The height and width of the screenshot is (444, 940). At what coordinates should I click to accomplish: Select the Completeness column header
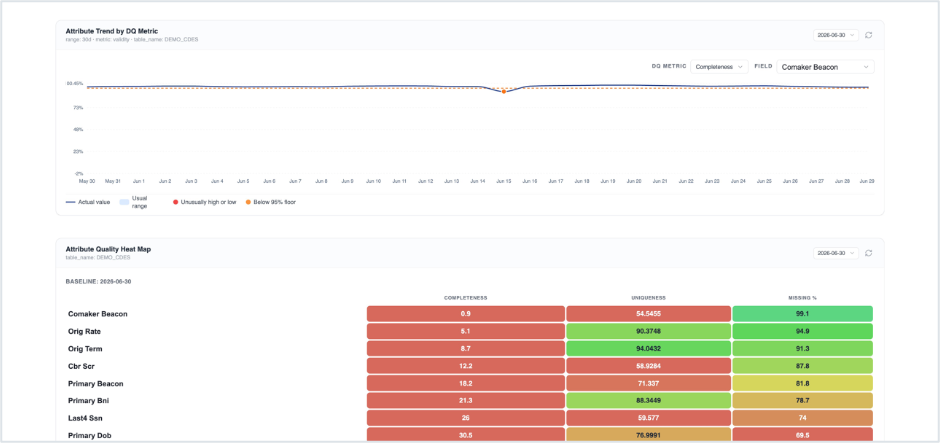click(465, 298)
